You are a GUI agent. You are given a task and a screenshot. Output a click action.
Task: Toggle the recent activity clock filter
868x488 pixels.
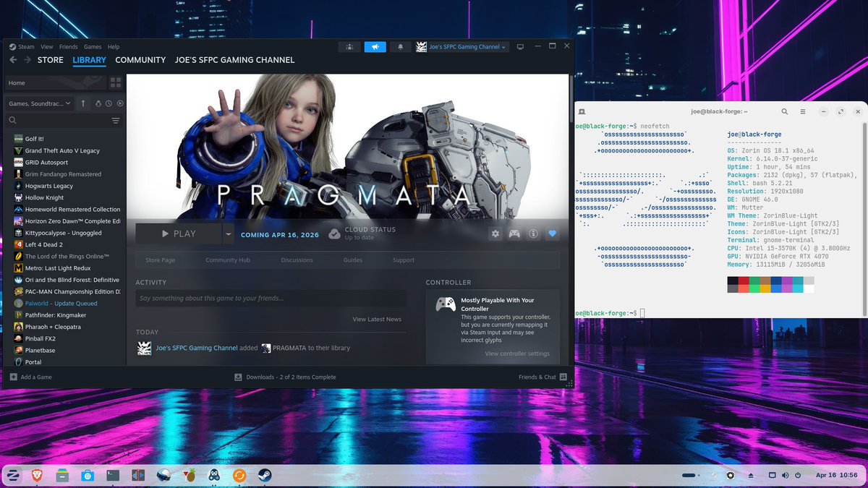pyautogui.click(x=109, y=103)
